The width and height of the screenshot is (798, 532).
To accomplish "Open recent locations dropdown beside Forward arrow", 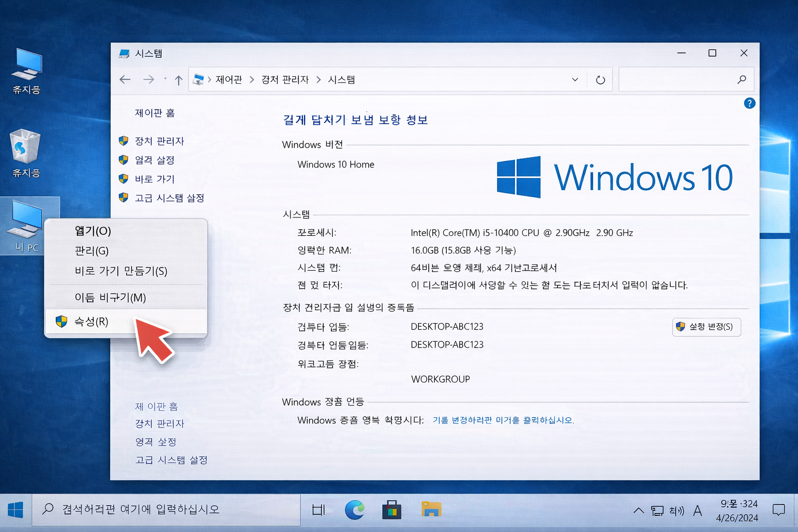I will pyautogui.click(x=165, y=79).
